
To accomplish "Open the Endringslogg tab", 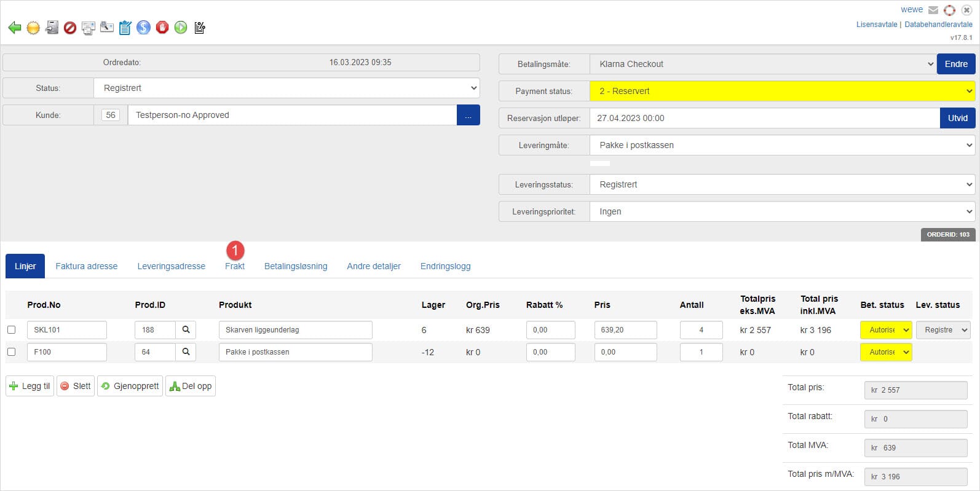I will pyautogui.click(x=445, y=266).
